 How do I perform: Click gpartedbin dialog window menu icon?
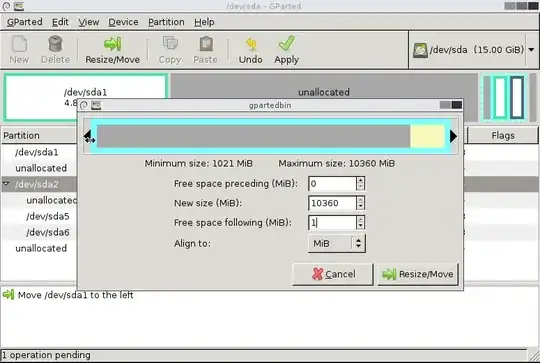click(x=96, y=105)
